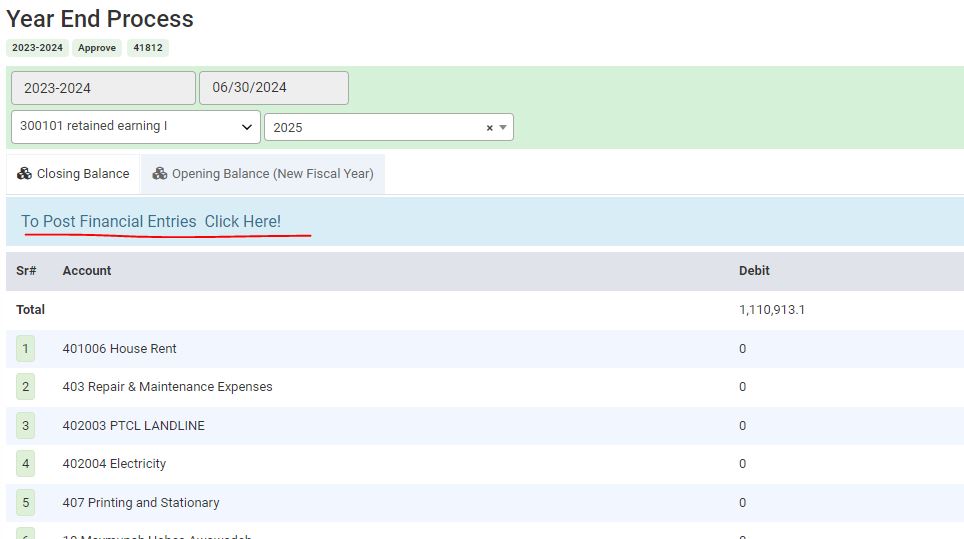This screenshot has height=539, width=964.
Task: Select the 401006 House Rent row
Action: 119,349
